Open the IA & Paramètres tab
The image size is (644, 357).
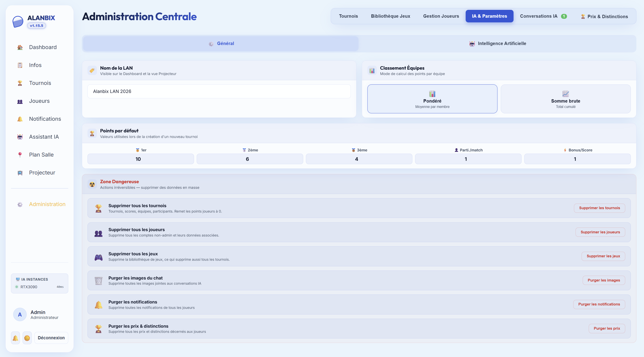coord(489,16)
